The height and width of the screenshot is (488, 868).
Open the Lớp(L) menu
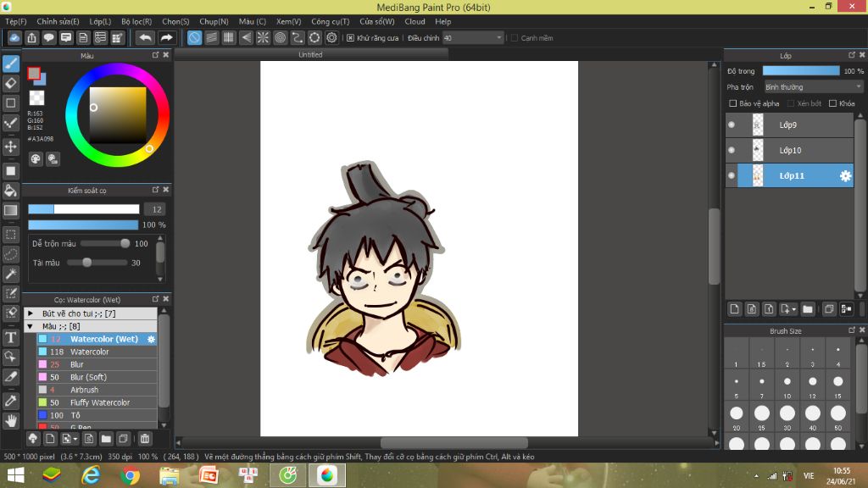[x=100, y=21]
